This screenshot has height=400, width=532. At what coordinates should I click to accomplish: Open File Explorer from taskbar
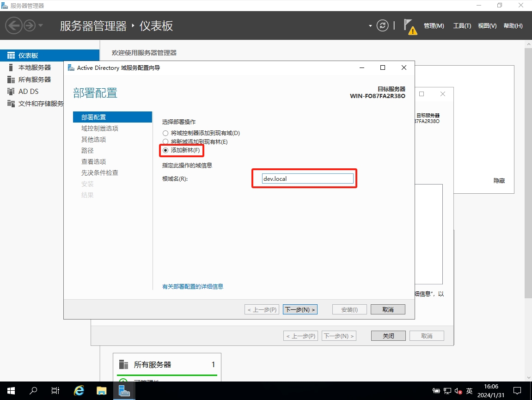(101, 391)
